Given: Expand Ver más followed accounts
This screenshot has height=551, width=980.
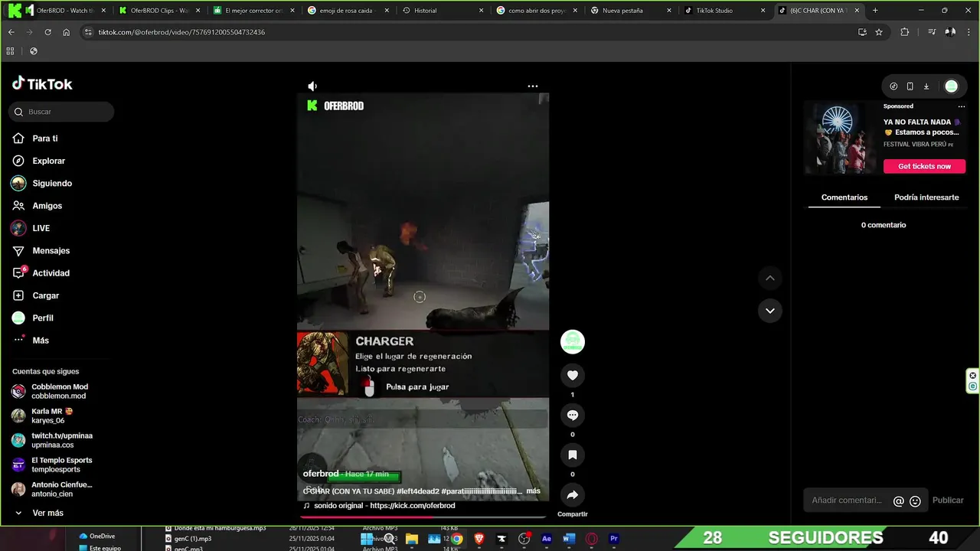Looking at the screenshot, I should pyautogui.click(x=47, y=513).
